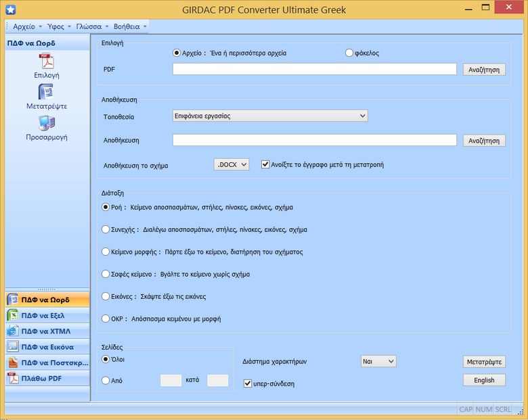Image resolution: width=528 pixels, height=420 pixels.
Task: Open the .DOCX format dropdown
Action: (232, 164)
